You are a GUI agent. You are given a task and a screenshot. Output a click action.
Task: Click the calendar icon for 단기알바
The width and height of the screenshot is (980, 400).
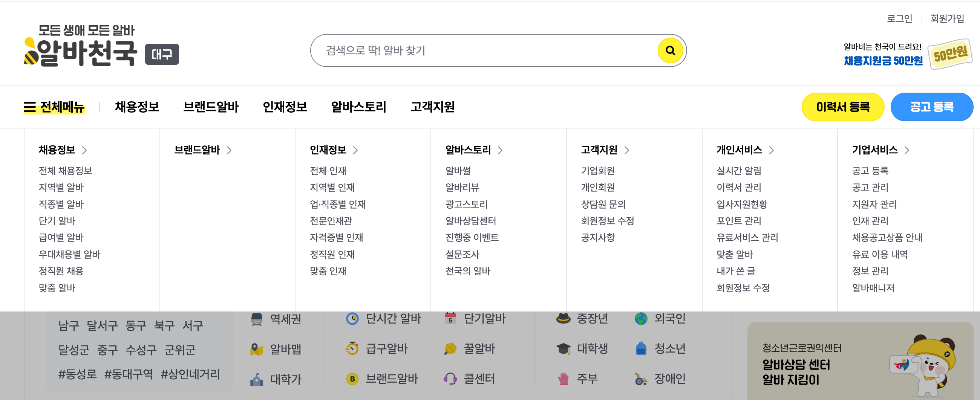point(450,319)
